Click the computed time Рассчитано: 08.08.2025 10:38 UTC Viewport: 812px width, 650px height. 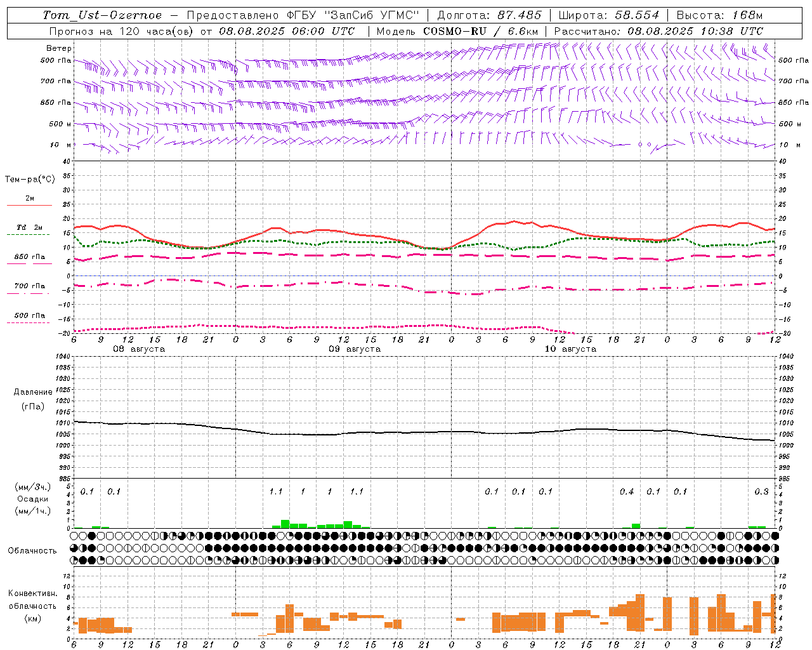[658, 31]
